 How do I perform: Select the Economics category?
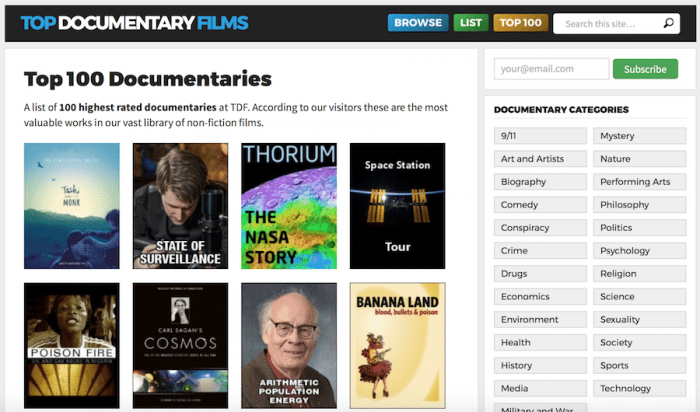pos(540,296)
